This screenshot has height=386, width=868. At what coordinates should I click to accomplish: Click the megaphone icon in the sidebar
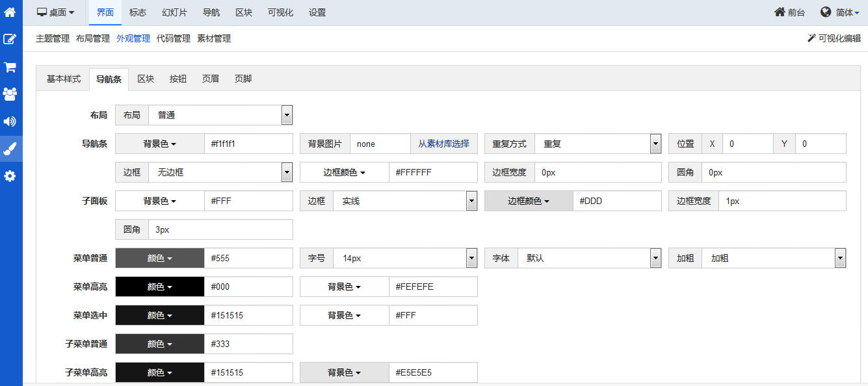[x=10, y=122]
